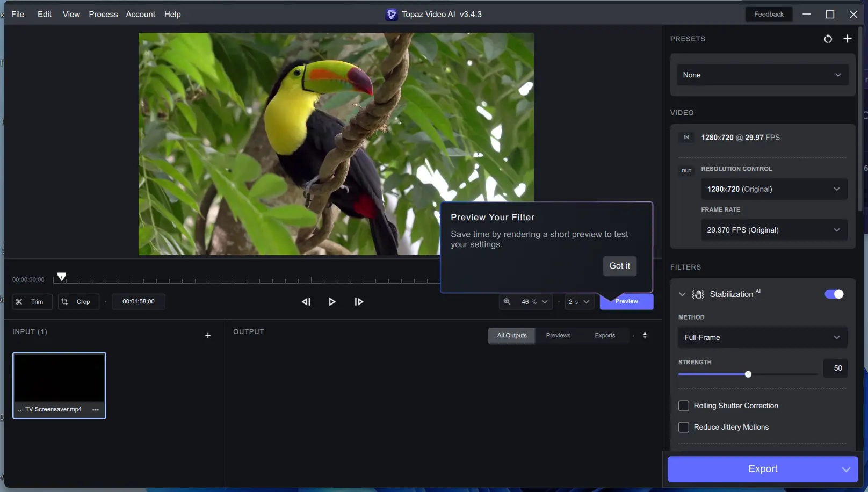Viewport: 868px width, 492px height.
Task: Open options menu on TV Screensaver.mp4
Action: (96, 409)
